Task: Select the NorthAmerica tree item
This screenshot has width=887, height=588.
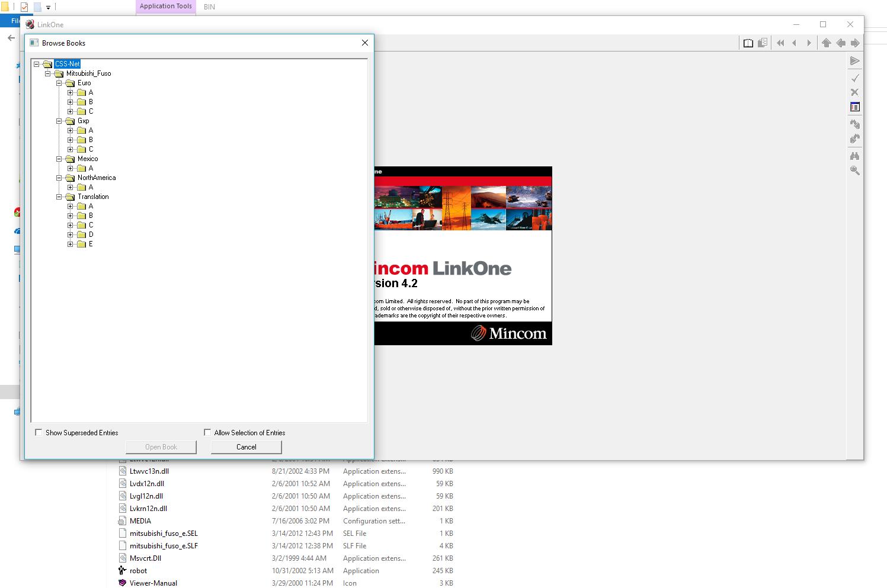Action: [97, 178]
